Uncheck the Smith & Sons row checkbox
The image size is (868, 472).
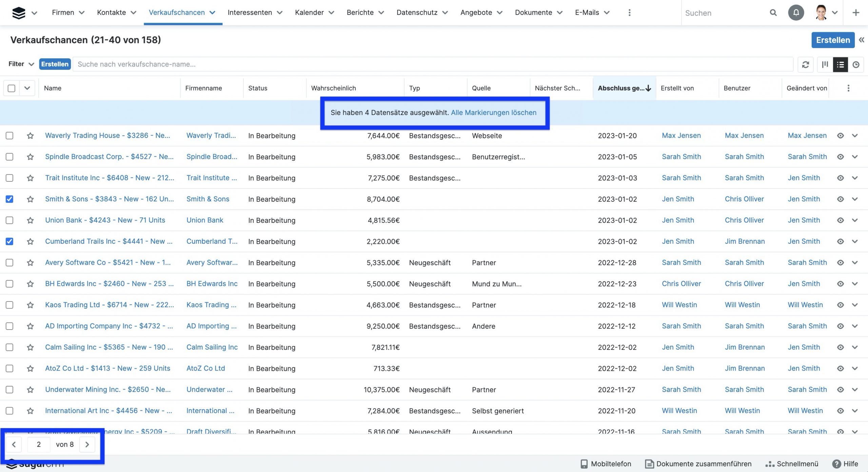coord(9,199)
